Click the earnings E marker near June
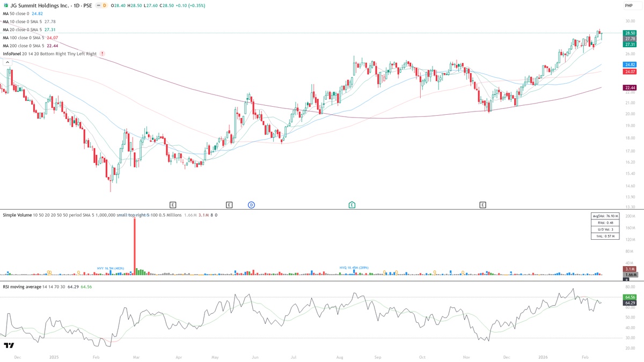The height and width of the screenshot is (362, 644). tap(229, 205)
